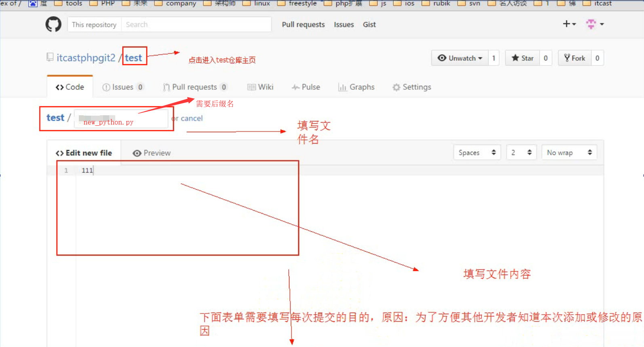
Task: Click the Code tab brackets icon
Action: coord(60,87)
